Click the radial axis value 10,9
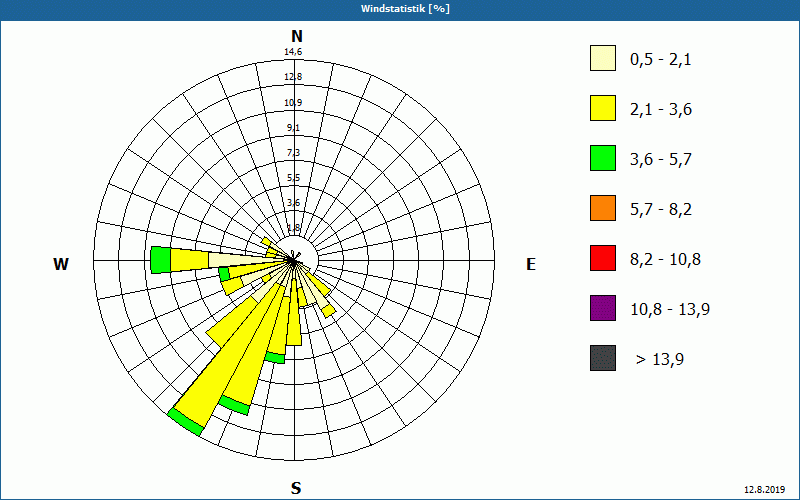800x500 pixels. tap(293, 103)
